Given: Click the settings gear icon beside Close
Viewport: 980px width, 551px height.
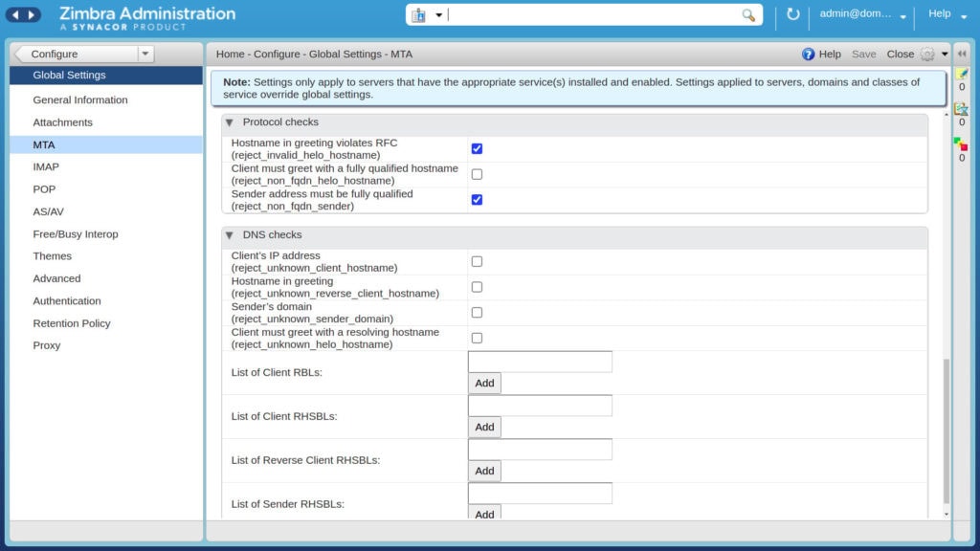Looking at the screenshot, I should coord(927,55).
